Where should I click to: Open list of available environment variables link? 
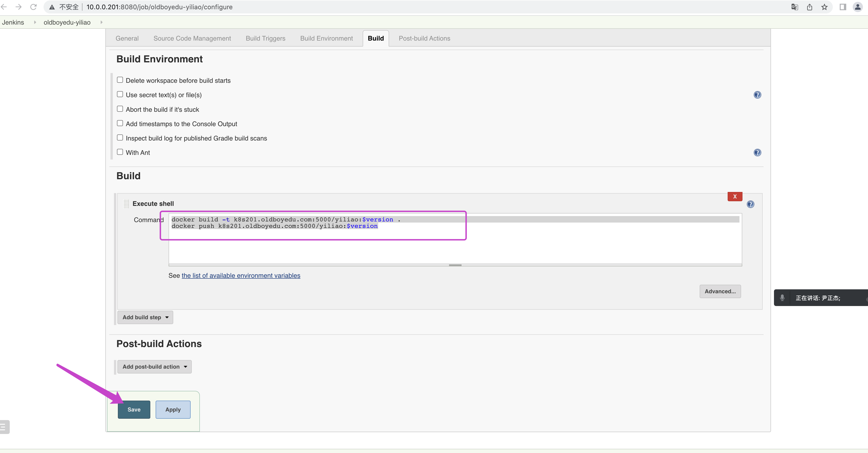241,276
